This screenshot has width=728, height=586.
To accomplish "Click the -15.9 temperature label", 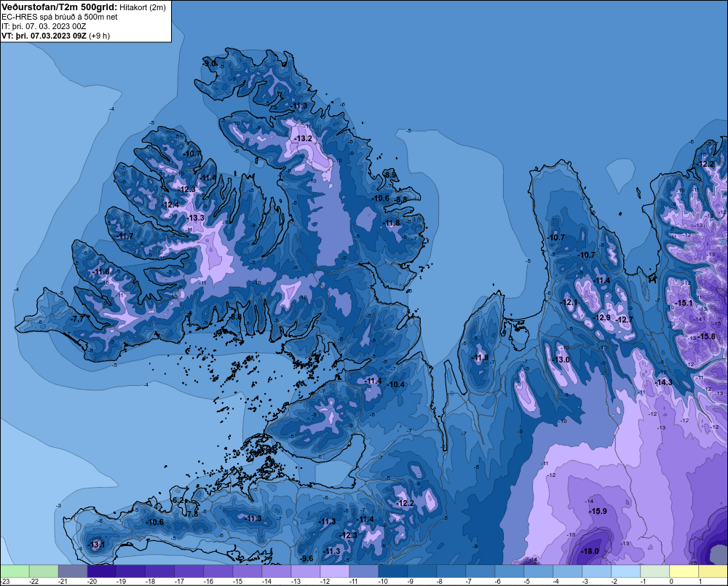I will click(x=598, y=511).
